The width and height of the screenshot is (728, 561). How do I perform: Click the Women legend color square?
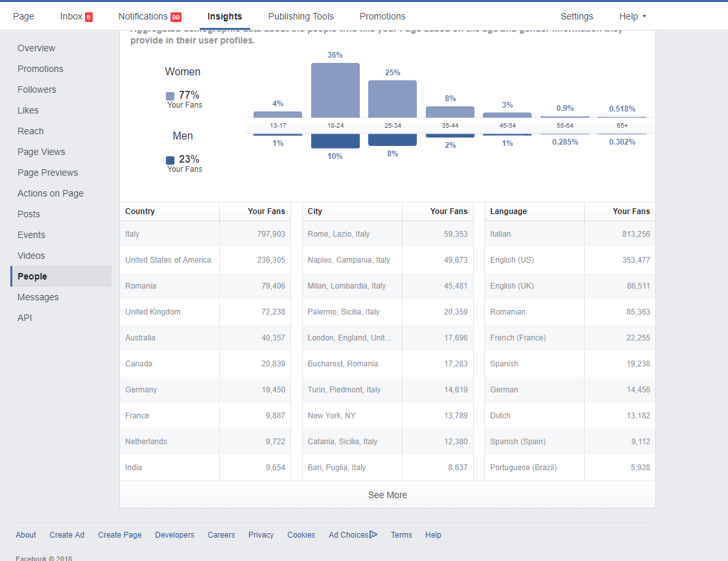point(170,96)
